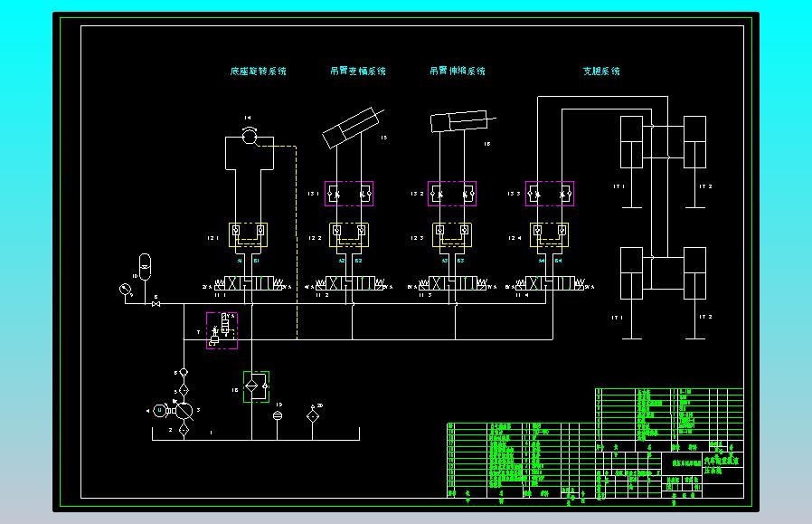812x524 pixels.
Task: Pick the yellow hydraulic lock block 12.3
Action: (x=452, y=234)
